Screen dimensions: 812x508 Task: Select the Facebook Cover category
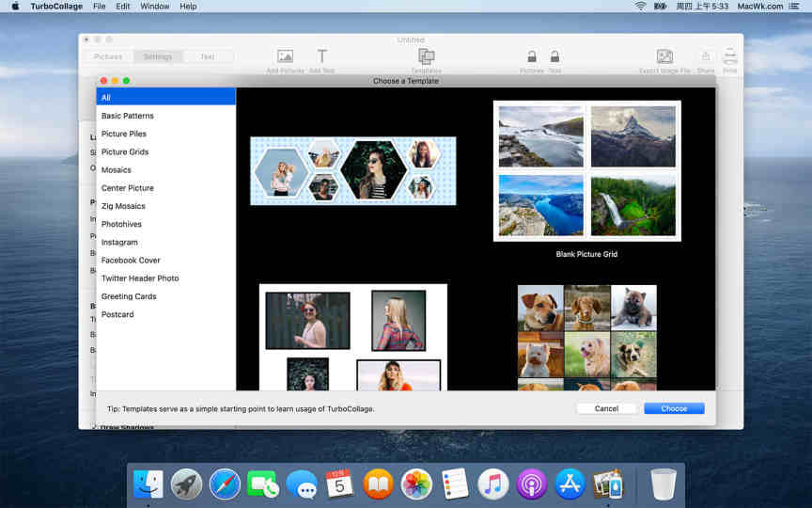(x=165, y=261)
